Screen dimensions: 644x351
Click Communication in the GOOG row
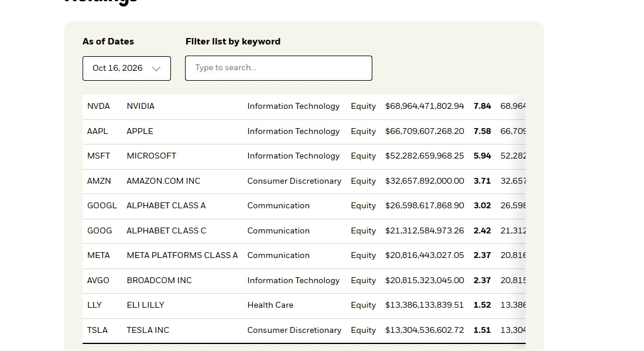coord(279,230)
